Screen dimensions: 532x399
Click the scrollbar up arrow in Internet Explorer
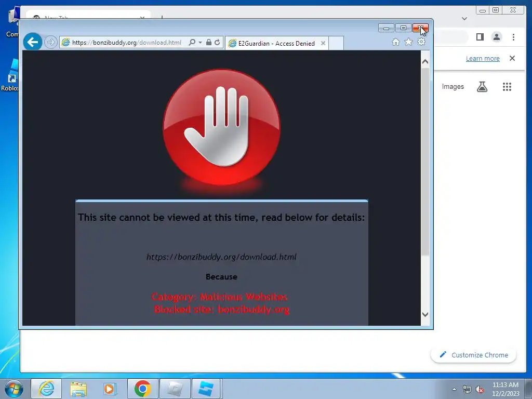click(425, 62)
